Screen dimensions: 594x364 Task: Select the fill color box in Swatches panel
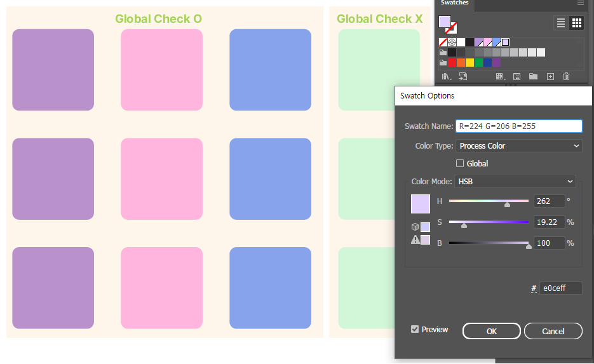pos(445,22)
